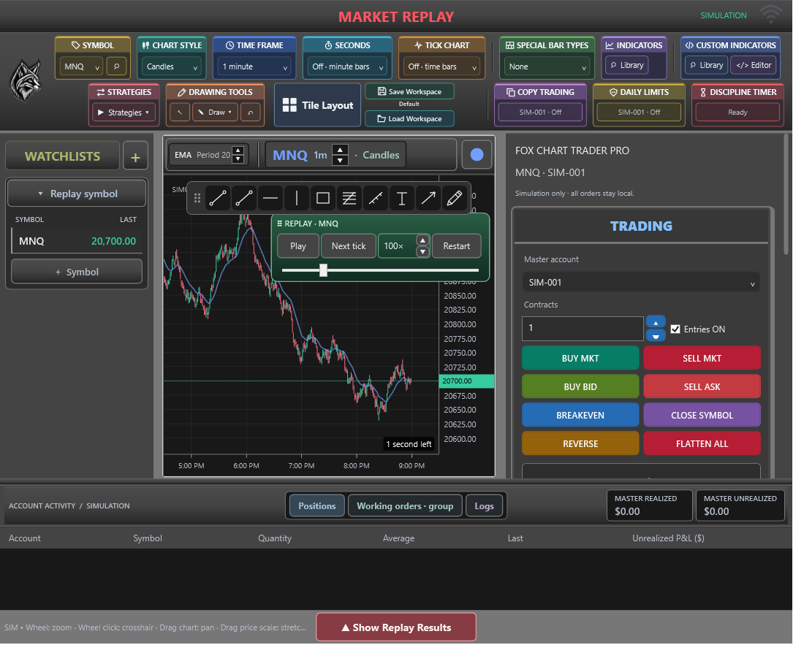This screenshot has height=672, width=804.
Task: Add a new watchlist with the plus
Action: coord(135,157)
